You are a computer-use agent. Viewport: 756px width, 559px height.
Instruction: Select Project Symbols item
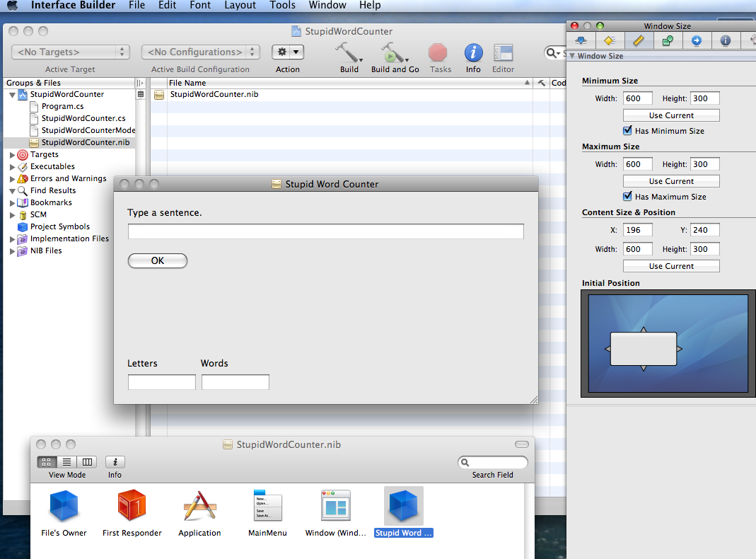tap(60, 226)
